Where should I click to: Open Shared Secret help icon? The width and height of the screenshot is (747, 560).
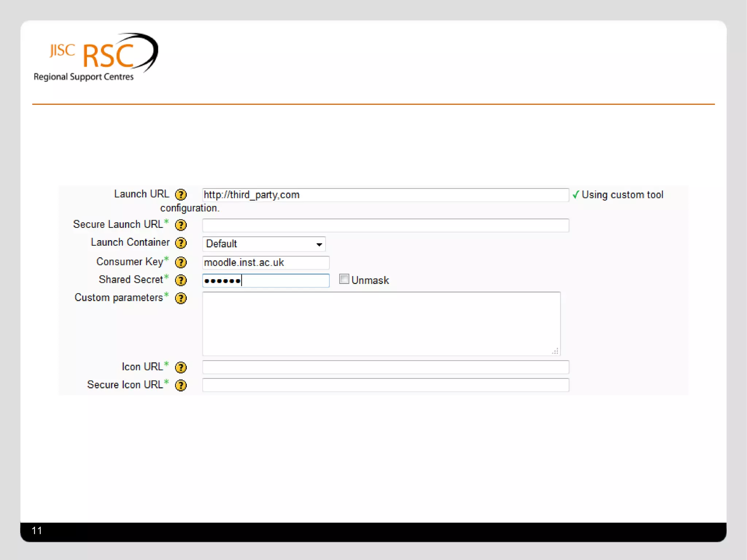181,280
